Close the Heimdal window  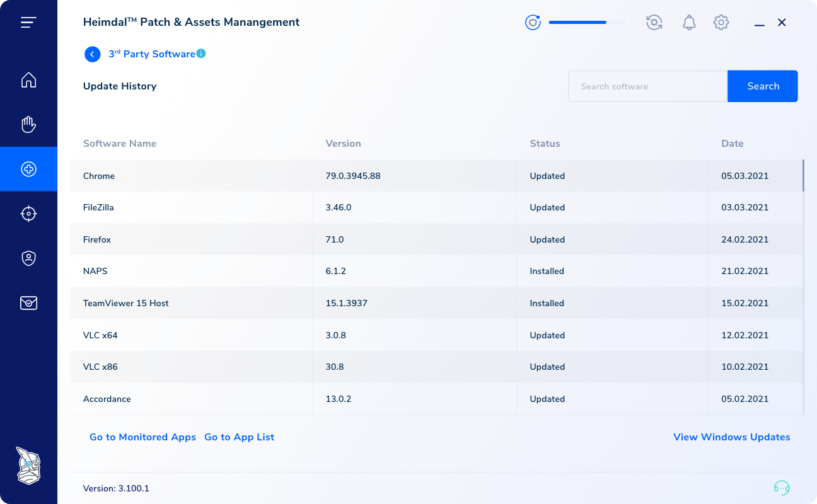[782, 23]
